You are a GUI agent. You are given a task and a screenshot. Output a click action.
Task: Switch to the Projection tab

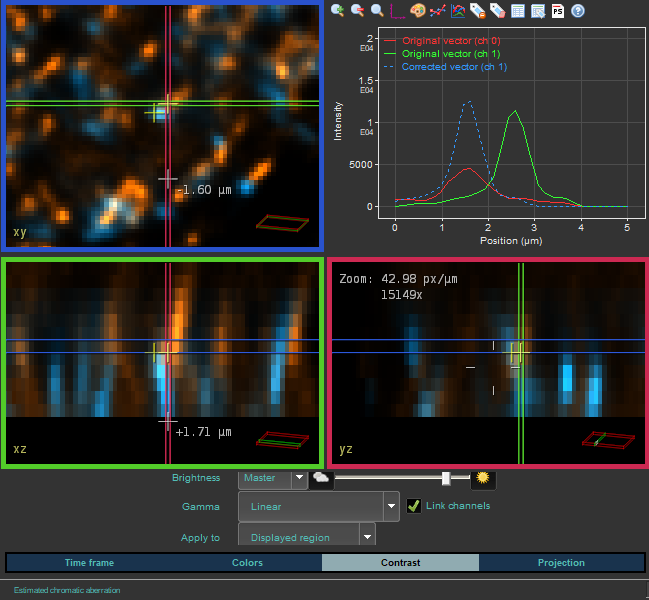(561, 563)
